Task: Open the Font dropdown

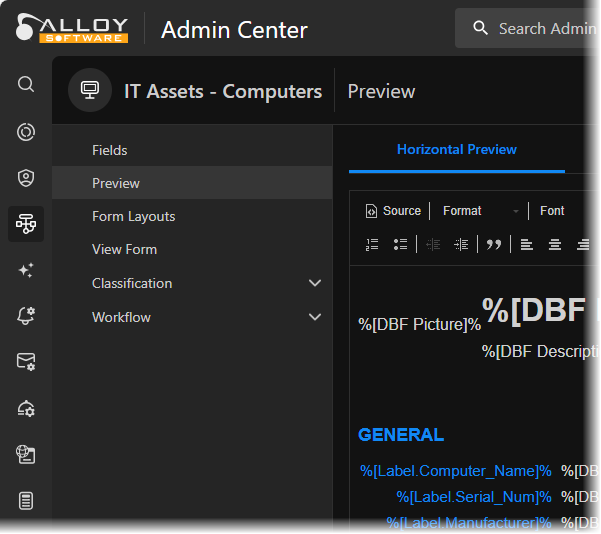Action: pos(553,211)
